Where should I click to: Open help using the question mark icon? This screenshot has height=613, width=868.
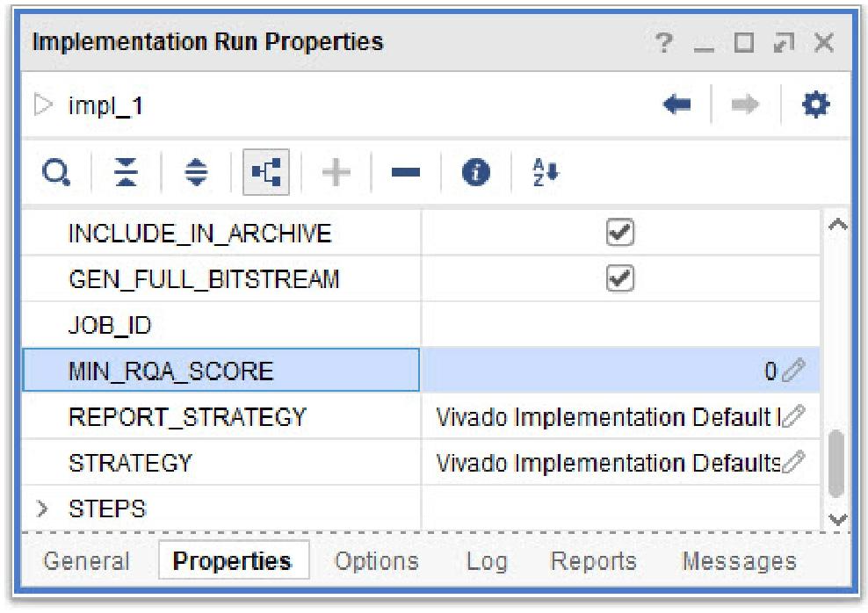pyautogui.click(x=663, y=43)
